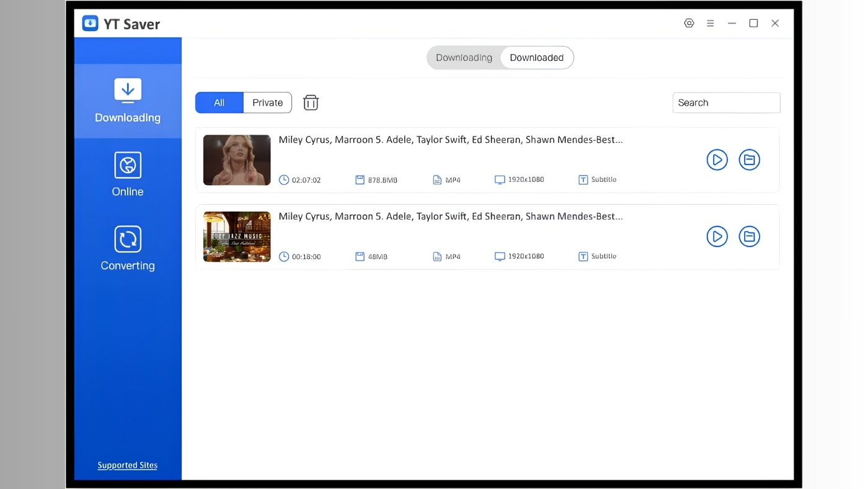
Task: Play the 00:18:00 video
Action: click(x=717, y=236)
